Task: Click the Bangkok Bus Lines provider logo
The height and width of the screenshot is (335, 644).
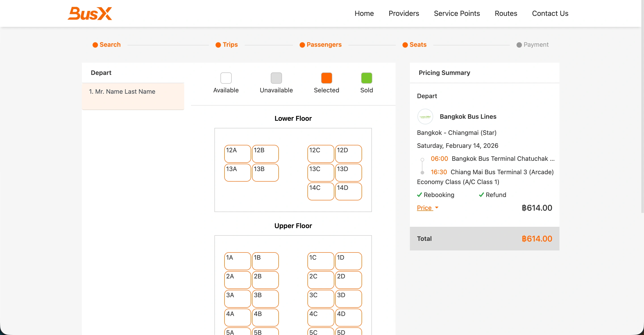Action: coord(425,116)
